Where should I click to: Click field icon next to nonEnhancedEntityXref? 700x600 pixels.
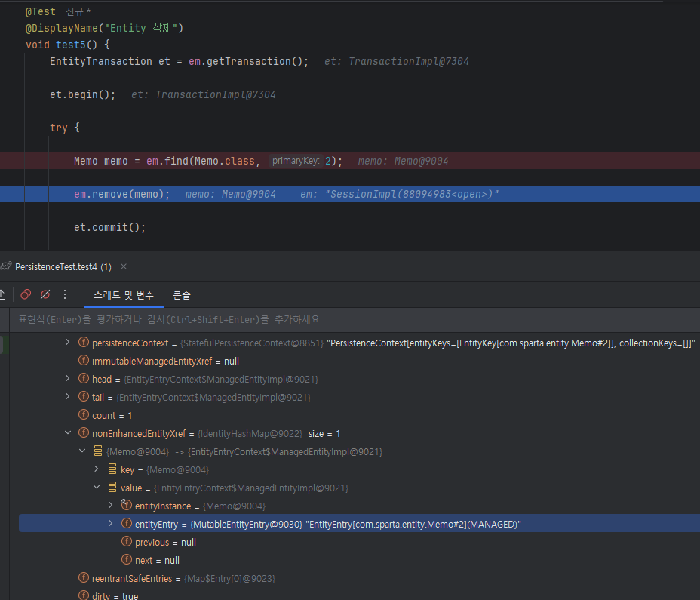tap(84, 432)
